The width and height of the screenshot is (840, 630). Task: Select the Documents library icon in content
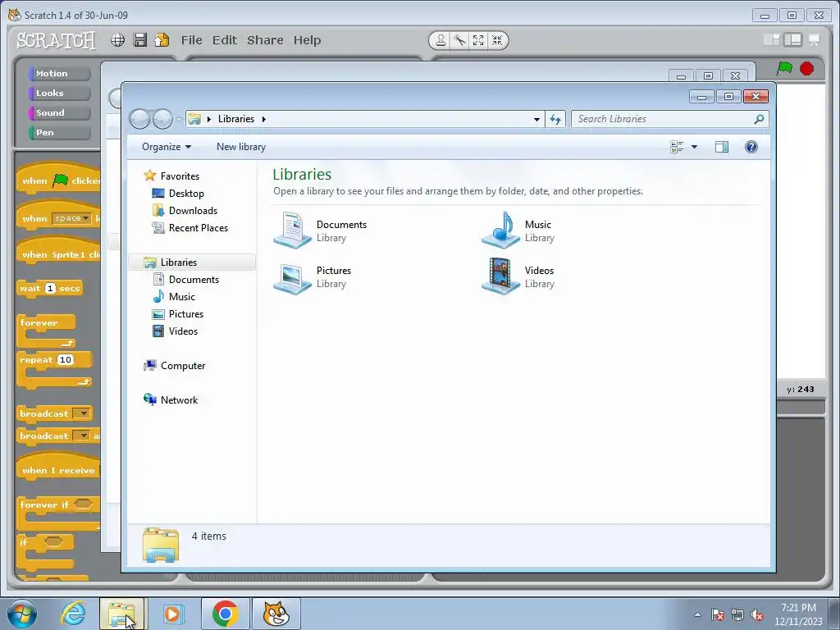293,231
